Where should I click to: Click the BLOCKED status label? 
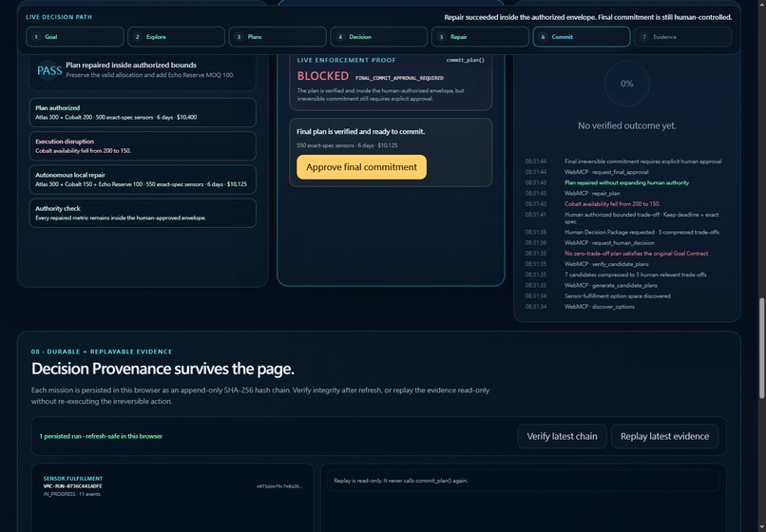(x=323, y=76)
